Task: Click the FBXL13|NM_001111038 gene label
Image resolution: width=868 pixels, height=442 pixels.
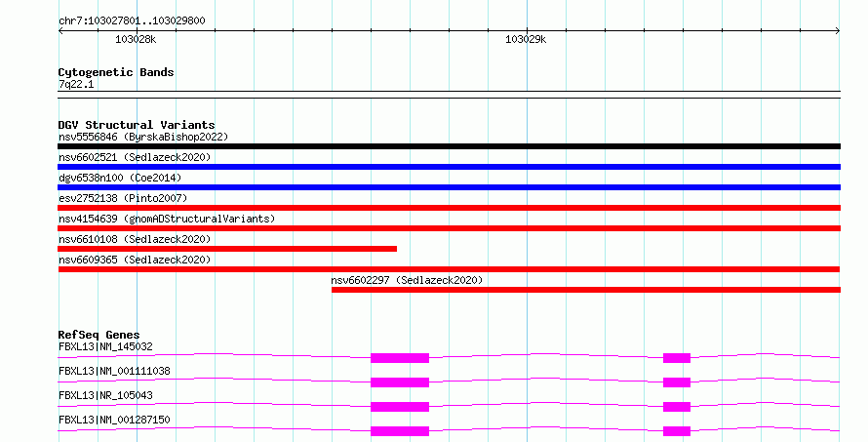Action: [114, 371]
